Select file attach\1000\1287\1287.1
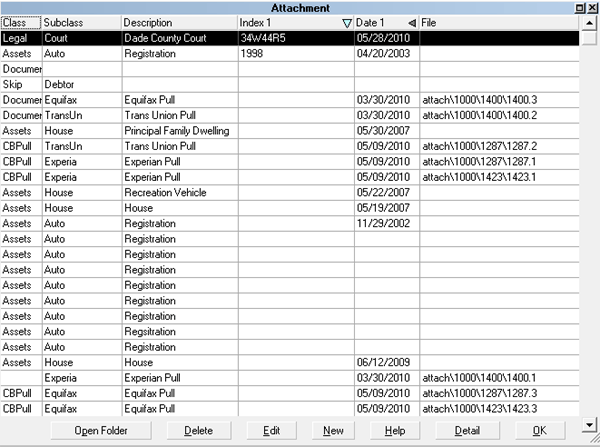The width and height of the screenshot is (600, 447). pos(499,162)
